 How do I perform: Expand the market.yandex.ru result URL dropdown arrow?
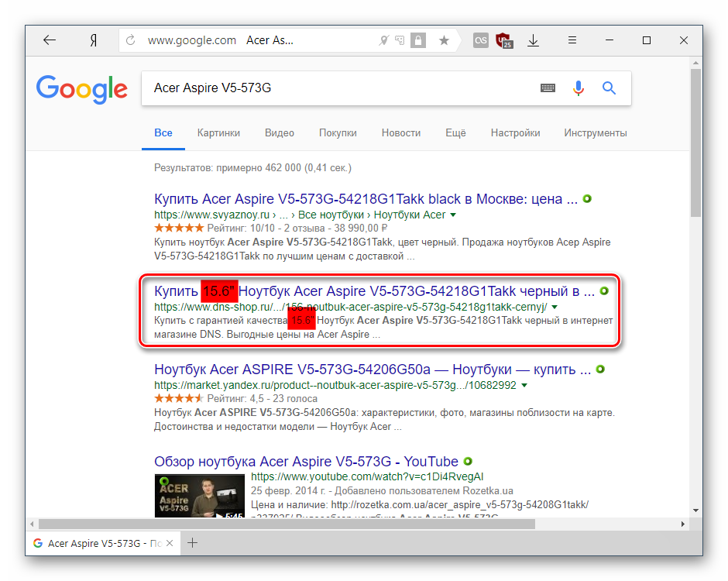tap(524, 385)
